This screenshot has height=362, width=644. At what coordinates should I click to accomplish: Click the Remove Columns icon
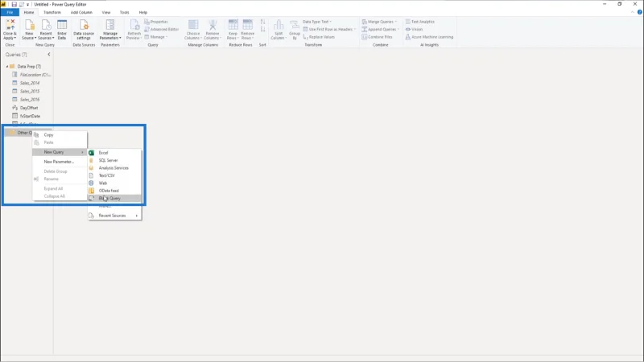(213, 25)
